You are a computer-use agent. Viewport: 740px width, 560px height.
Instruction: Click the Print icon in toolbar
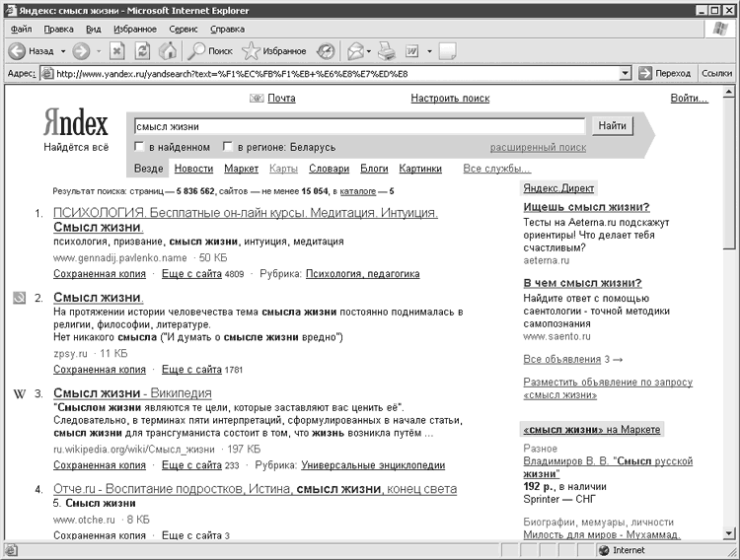(387, 50)
